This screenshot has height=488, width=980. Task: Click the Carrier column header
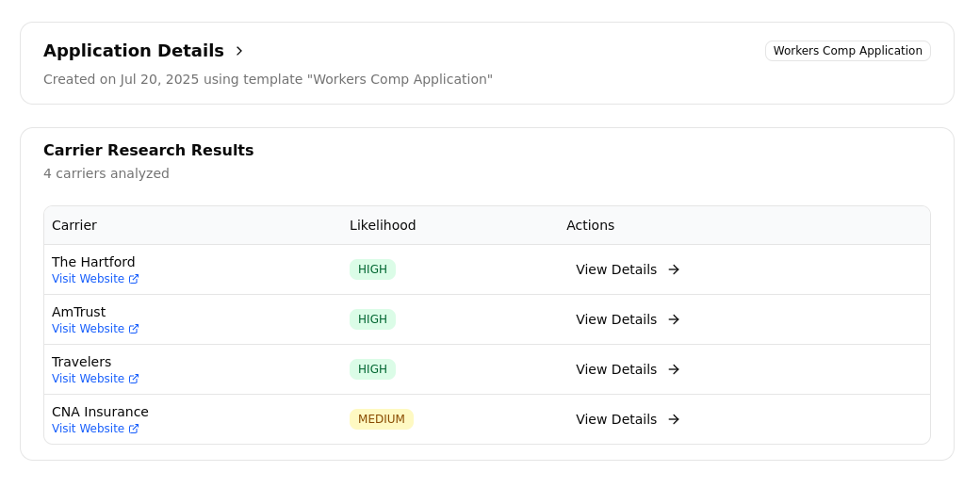pyautogui.click(x=74, y=225)
